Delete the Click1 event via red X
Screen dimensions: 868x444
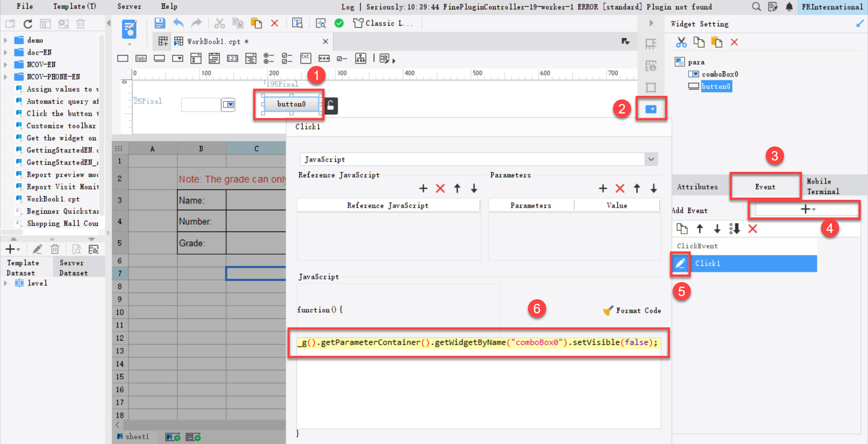coord(753,229)
